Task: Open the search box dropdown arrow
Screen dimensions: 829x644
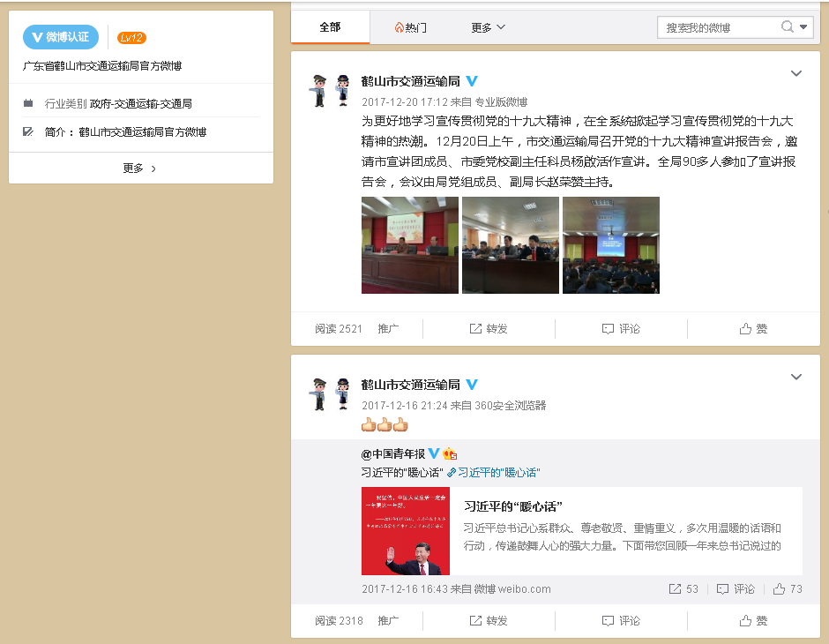Action: 803,27
